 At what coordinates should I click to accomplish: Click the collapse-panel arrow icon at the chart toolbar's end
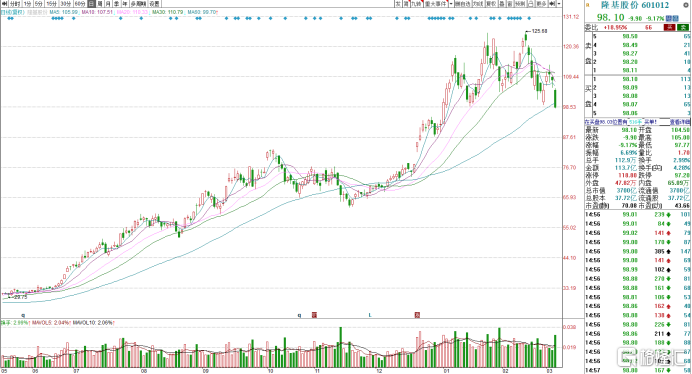552,4
